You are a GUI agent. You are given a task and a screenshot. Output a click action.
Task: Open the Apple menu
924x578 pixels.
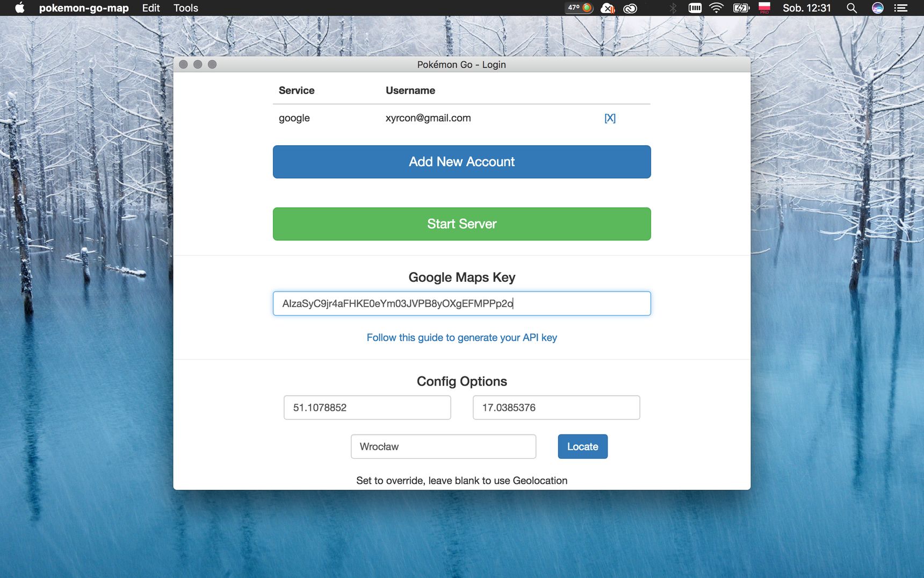[20, 8]
